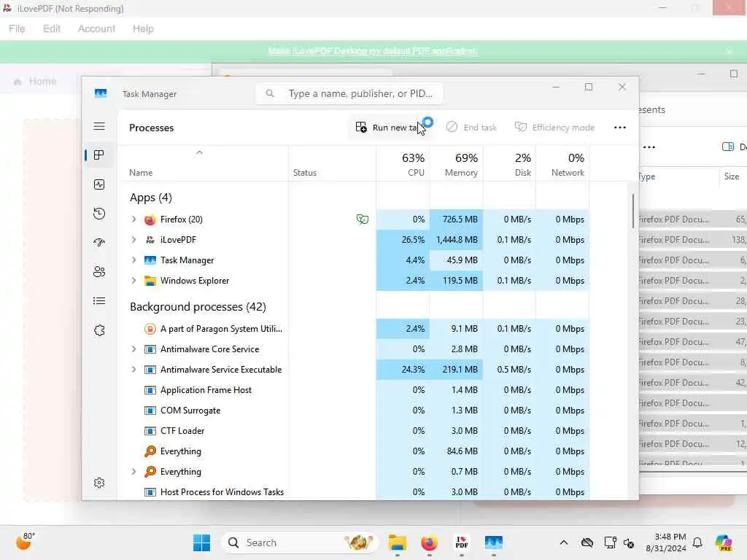Image resolution: width=747 pixels, height=560 pixels.
Task: Open Startup apps page in sidebar
Action: pos(99,242)
